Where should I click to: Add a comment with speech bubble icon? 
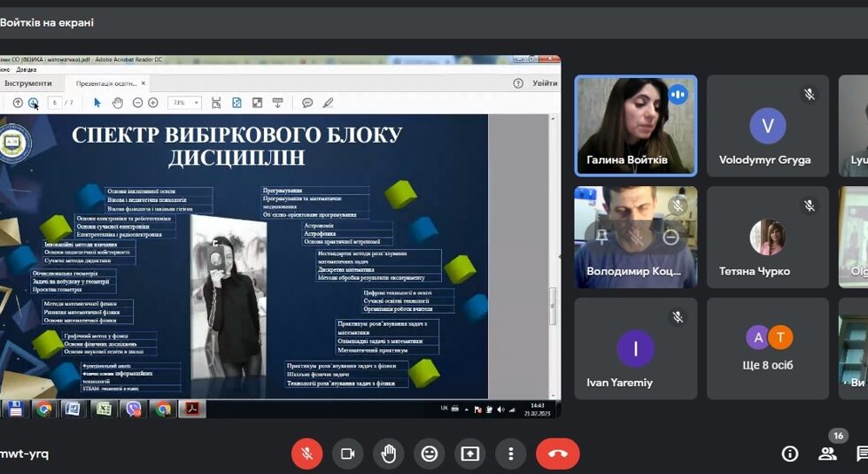pos(307,103)
